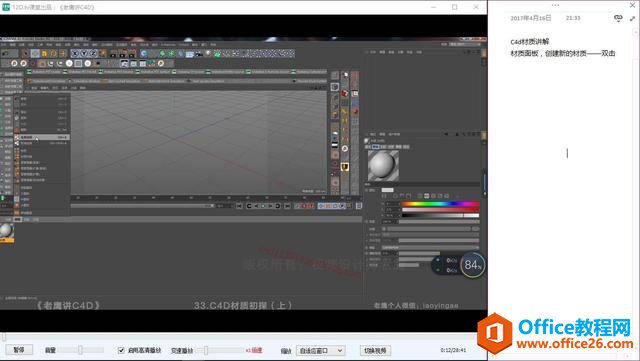Click the note date 2017年4月16日
This screenshot has height=361, width=640.
pyautogui.click(x=531, y=18)
